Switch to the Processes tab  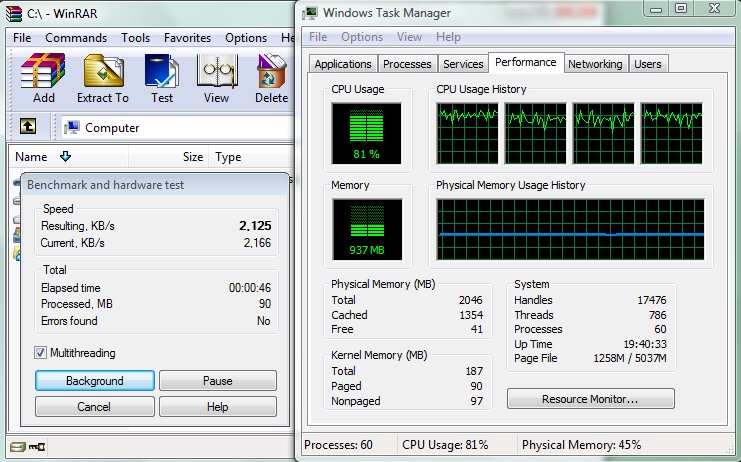[407, 64]
